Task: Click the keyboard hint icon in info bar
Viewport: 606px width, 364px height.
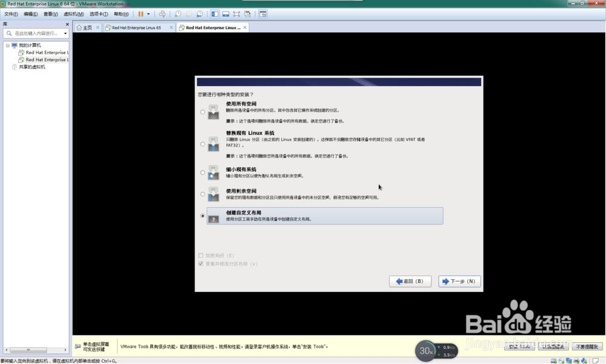Action: [x=78, y=346]
